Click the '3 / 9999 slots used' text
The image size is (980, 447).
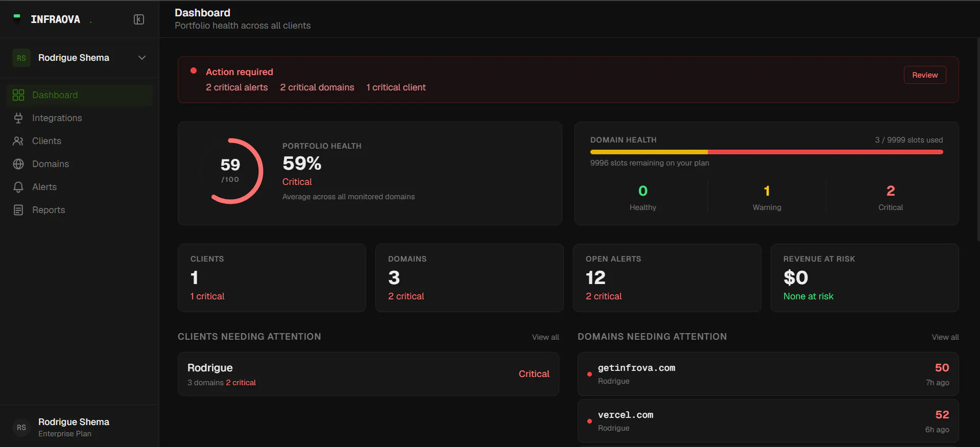(909, 140)
